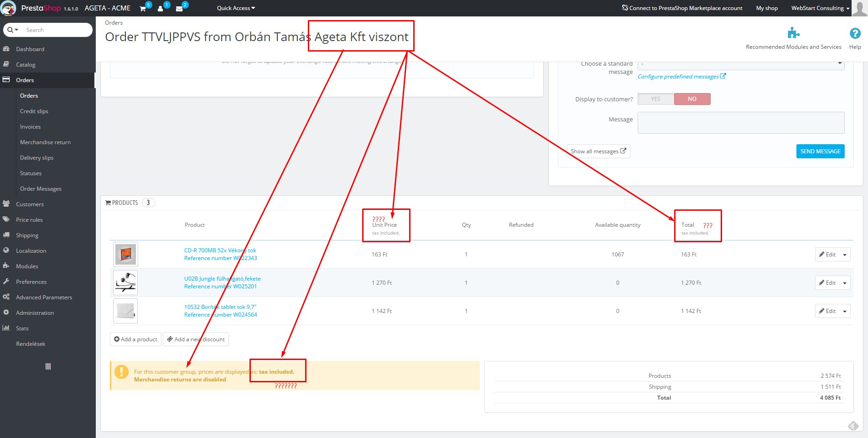Open U02B Jungle fülhallgató,fekete product link
Screen dimensions: 868x438
[223, 279]
